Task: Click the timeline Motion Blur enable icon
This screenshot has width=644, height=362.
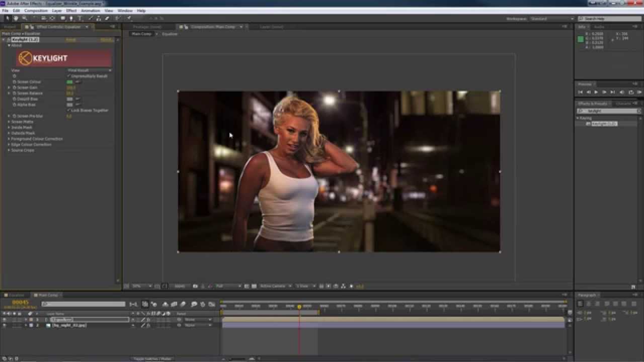Action: pos(183,304)
